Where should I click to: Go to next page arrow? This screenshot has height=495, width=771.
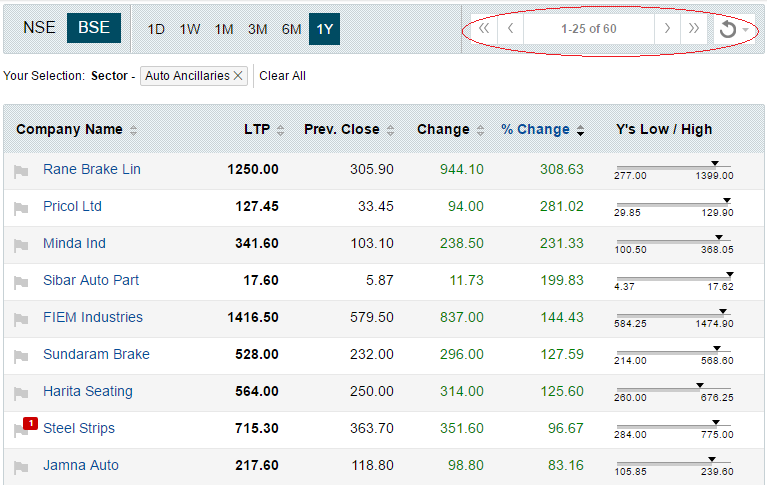(x=667, y=29)
